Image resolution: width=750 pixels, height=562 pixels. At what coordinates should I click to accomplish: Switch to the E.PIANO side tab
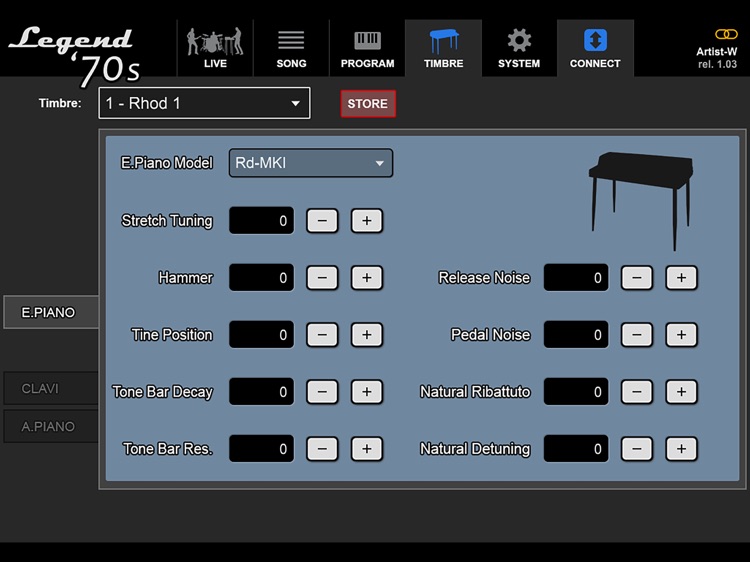click(51, 312)
